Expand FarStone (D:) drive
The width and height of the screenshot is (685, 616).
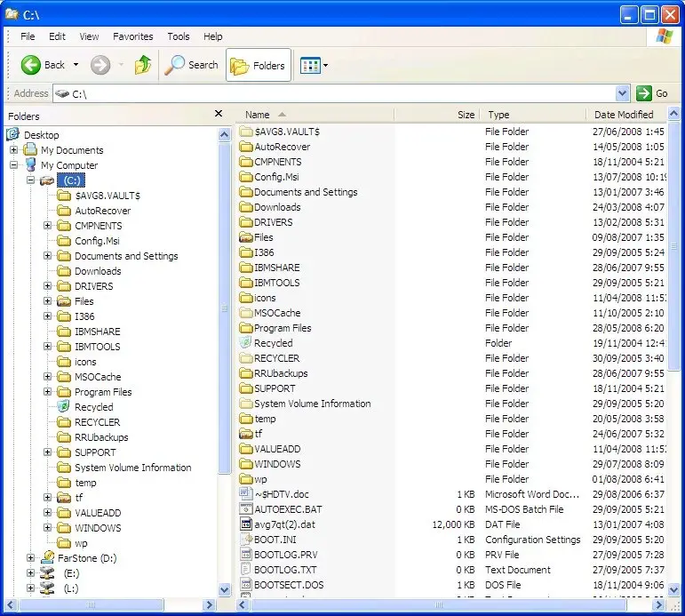[x=30, y=558]
